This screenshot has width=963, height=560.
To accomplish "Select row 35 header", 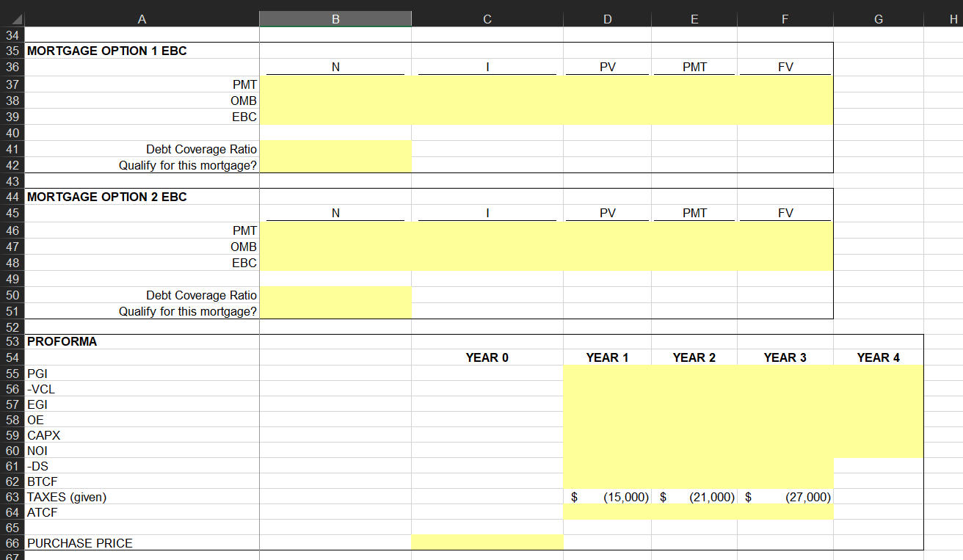I will [x=12, y=51].
